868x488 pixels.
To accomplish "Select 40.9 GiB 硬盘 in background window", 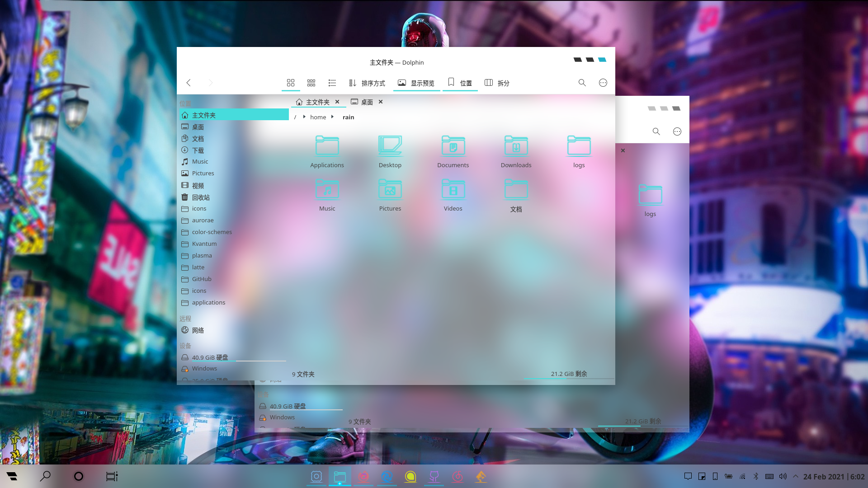I will 301,406.
